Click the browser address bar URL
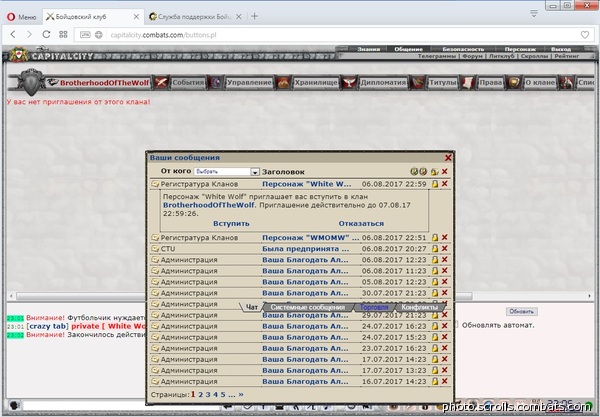Viewport: 600px width, 417px height. pos(163,35)
